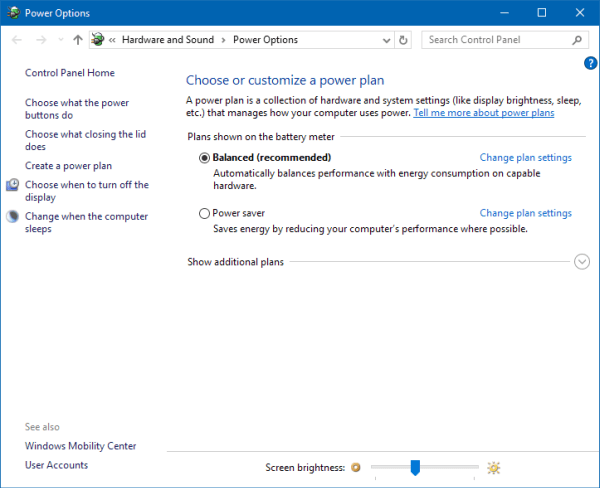Select the Power saver plan

[x=205, y=213]
